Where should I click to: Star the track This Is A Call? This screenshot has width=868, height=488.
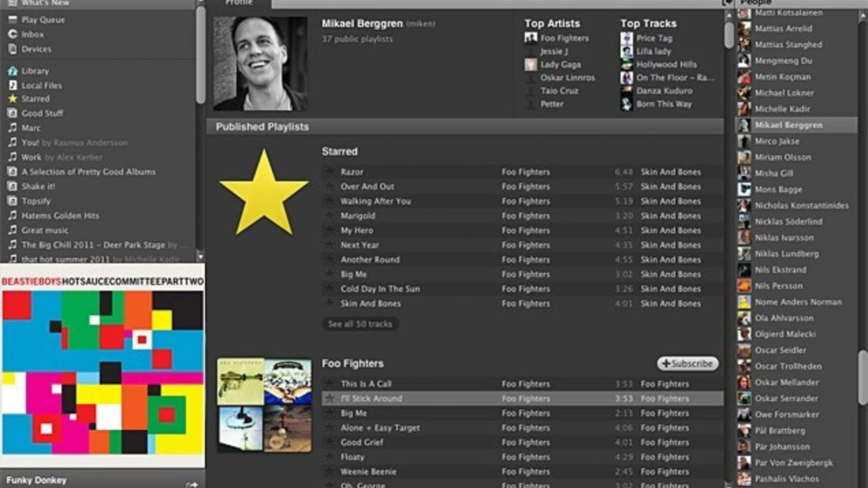(x=330, y=384)
